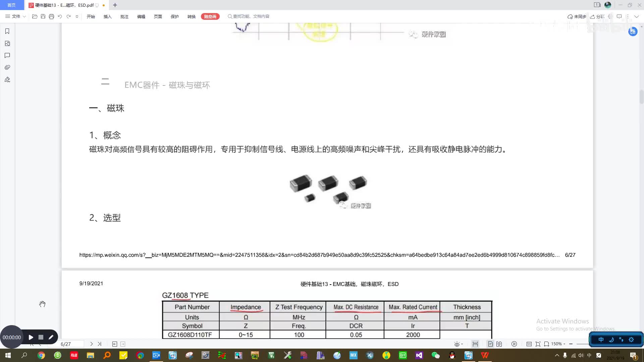Viewport: 644px width, 362px height.
Task: Open the Windows Start menu
Action: point(8,355)
